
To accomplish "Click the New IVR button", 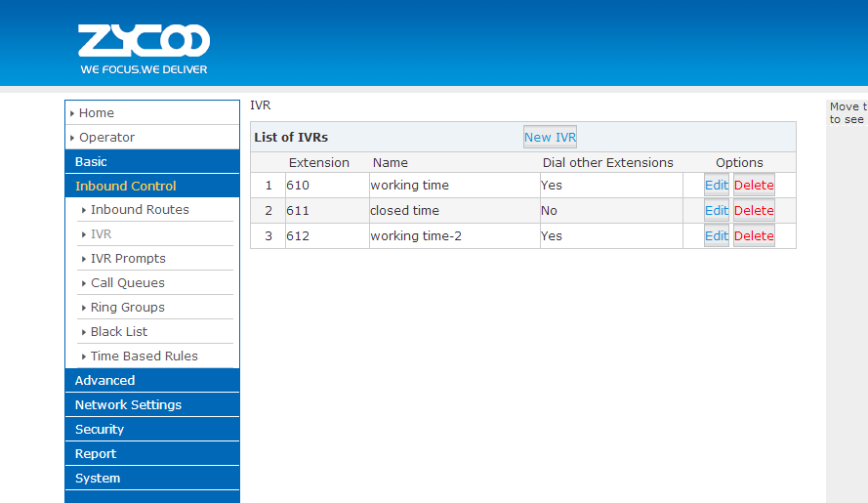I will [550, 138].
